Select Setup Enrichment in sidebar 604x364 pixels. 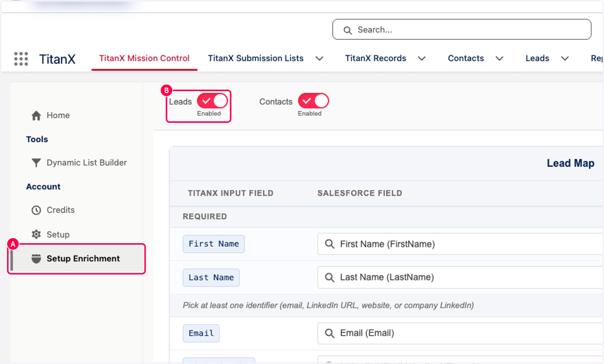(x=77, y=259)
